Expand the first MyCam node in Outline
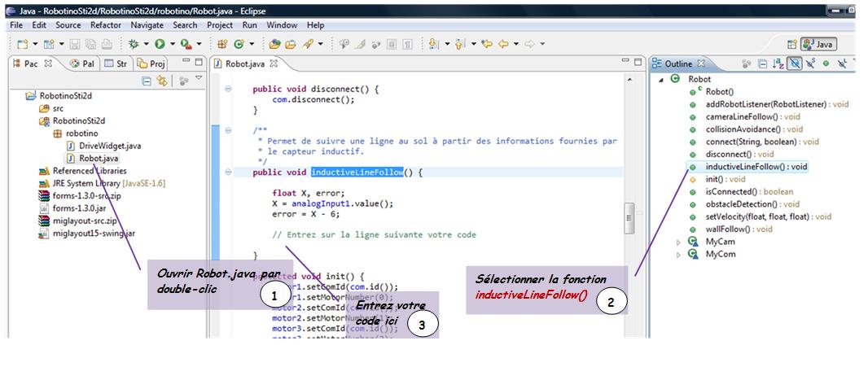The height and width of the screenshot is (367, 868). click(679, 242)
